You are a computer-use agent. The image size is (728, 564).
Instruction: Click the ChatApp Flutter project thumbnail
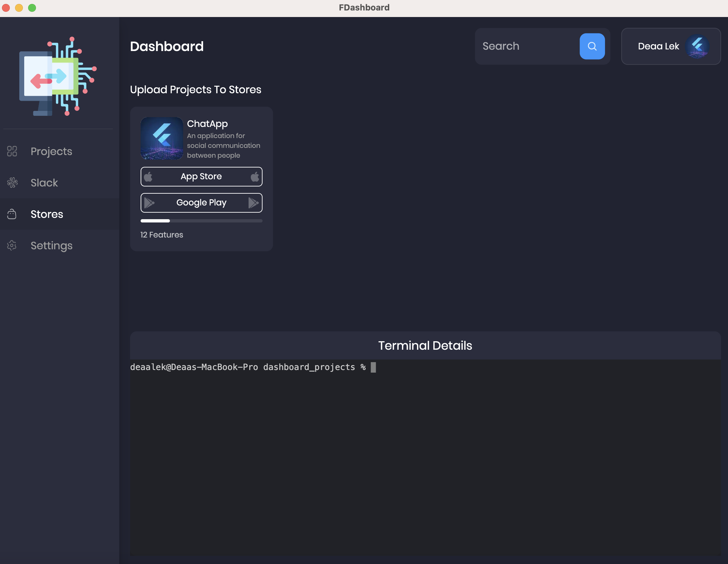(x=162, y=138)
